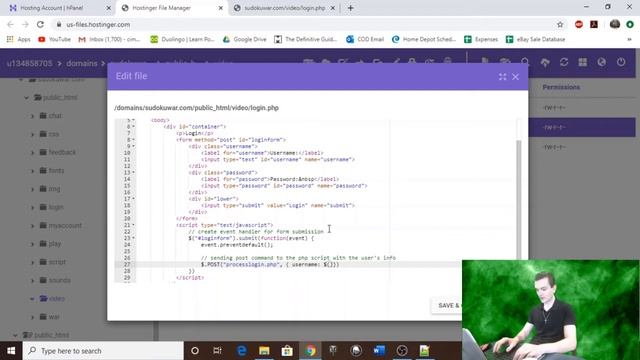Image resolution: width=640 pixels, height=360 pixels.
Task: Click u134858705 in the breadcrumb
Action: click(x=29, y=63)
